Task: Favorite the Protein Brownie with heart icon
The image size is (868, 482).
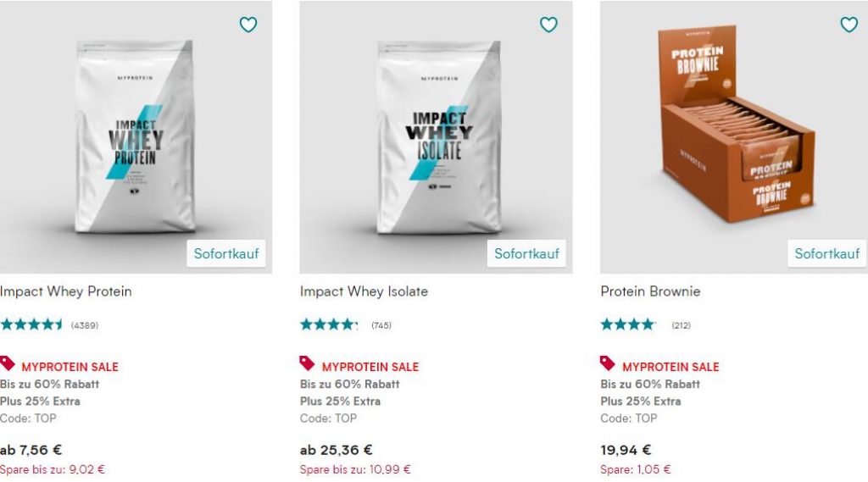Action: (x=849, y=25)
